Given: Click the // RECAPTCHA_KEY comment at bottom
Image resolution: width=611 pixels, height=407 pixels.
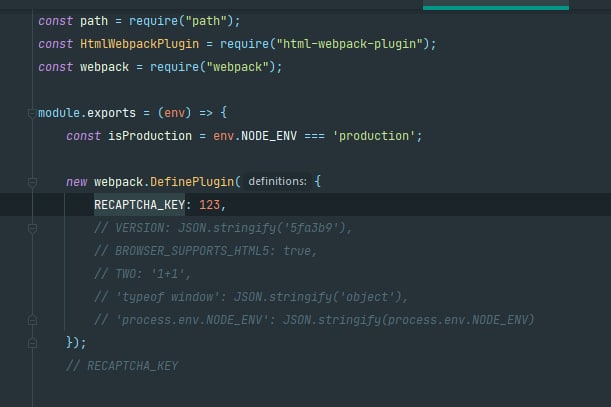Looking at the screenshot, I should click(122, 366).
